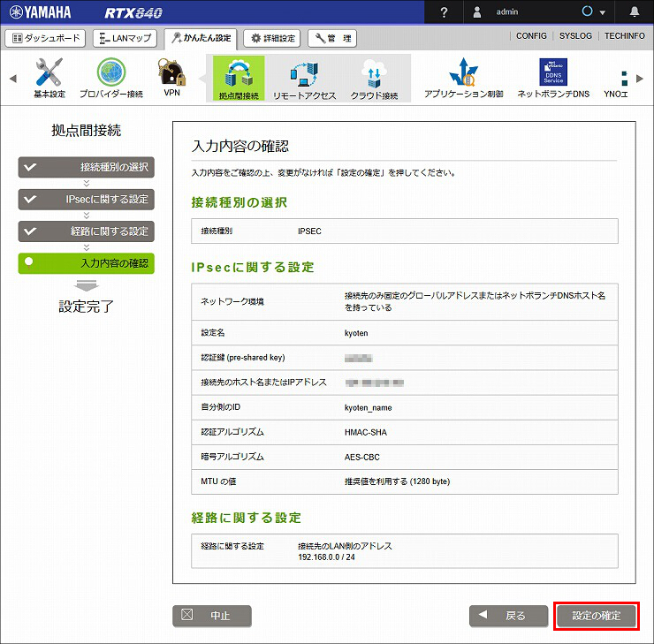Image resolution: width=654 pixels, height=644 pixels.
Task: Click the RTX840 model name
Action: (133, 13)
